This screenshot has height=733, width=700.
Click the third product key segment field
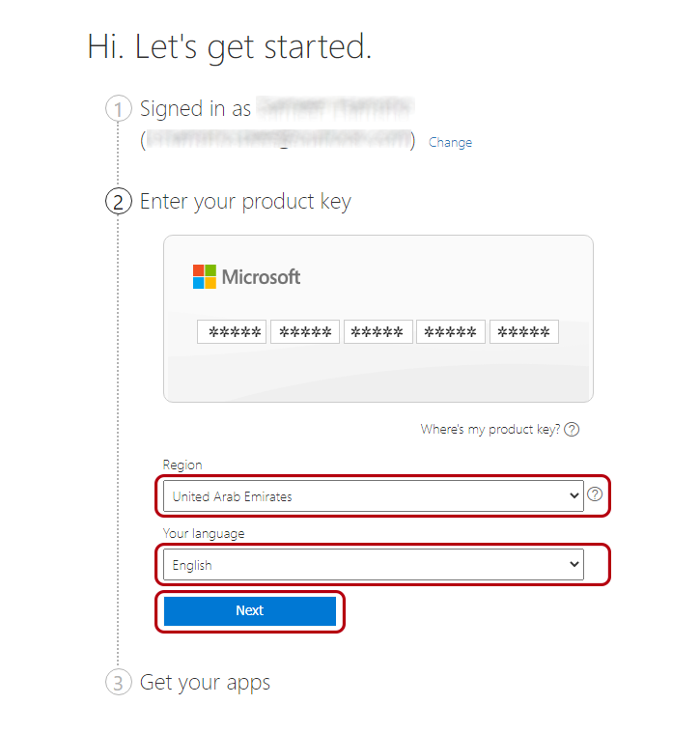[x=378, y=332]
